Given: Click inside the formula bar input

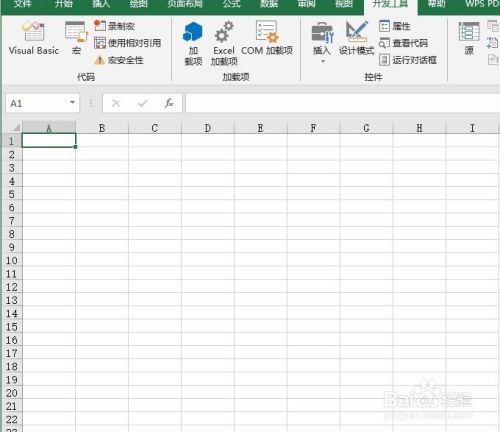Looking at the screenshot, I should (343, 103).
